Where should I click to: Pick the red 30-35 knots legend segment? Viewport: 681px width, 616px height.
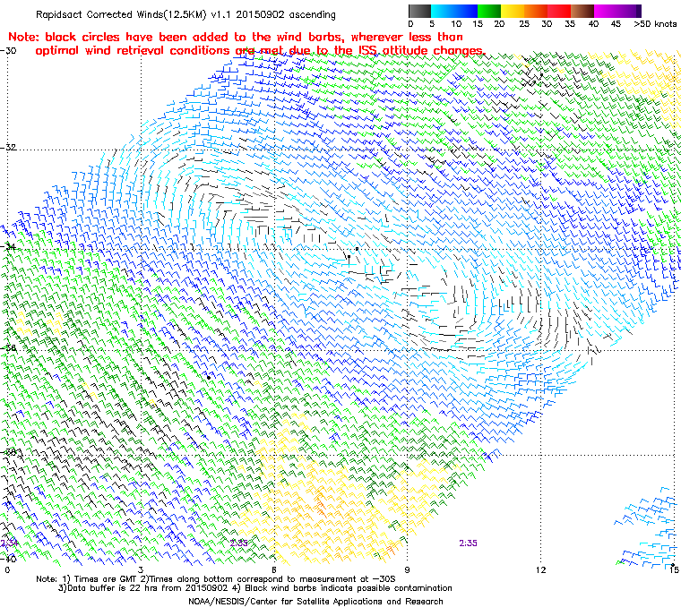coord(559,11)
